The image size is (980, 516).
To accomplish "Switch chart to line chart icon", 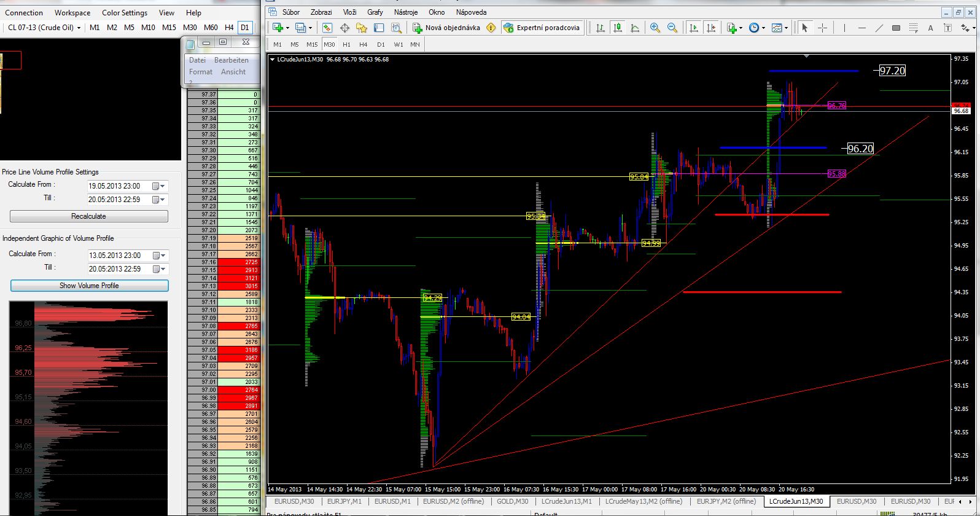I will tap(635, 28).
